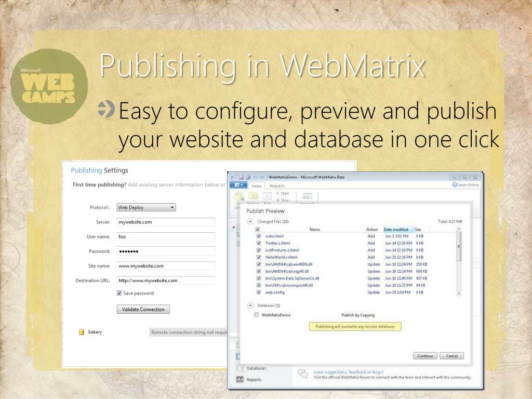Toggle the Save password checkbox
This screenshot has height=399, width=532.
(119, 293)
